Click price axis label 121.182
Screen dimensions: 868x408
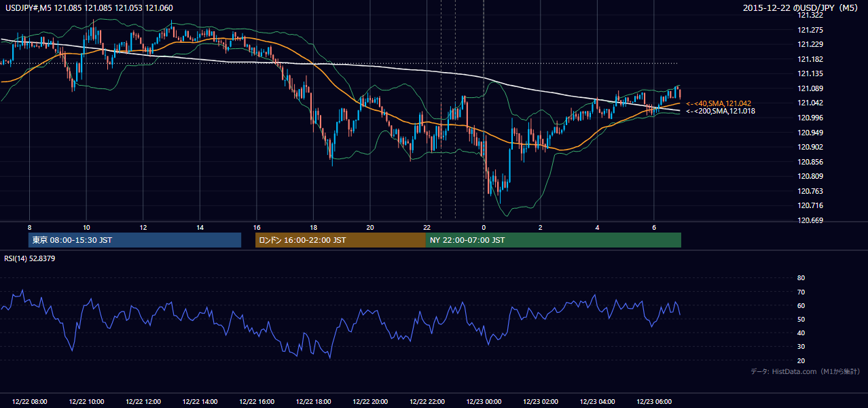click(810, 59)
